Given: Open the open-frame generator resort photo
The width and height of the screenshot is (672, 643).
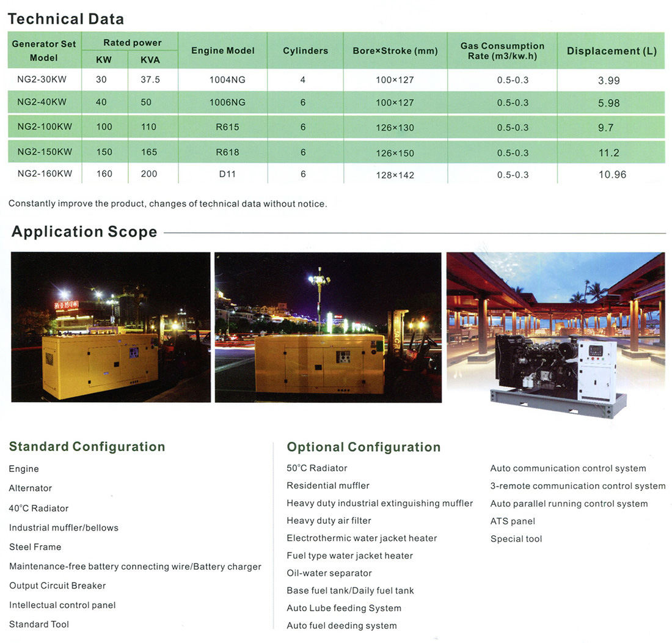Looking at the screenshot, I should click(556, 336).
